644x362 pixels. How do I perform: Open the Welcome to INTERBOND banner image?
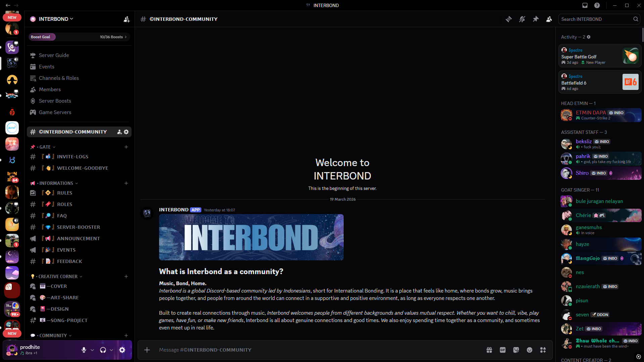tap(251, 237)
